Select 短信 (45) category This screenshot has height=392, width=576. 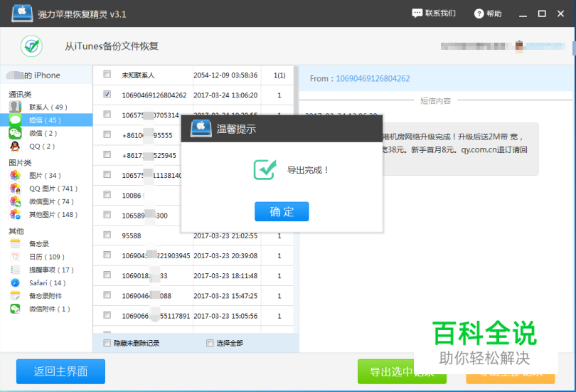45,120
